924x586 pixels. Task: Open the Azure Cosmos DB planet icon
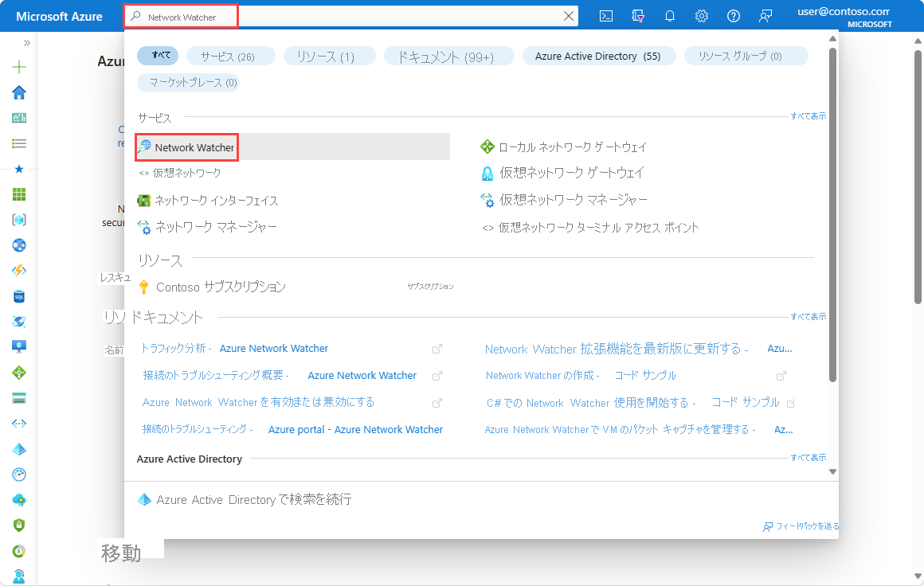19,322
